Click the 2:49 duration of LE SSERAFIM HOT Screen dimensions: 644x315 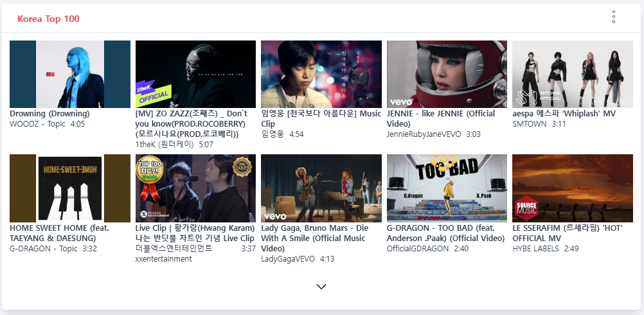(x=571, y=249)
